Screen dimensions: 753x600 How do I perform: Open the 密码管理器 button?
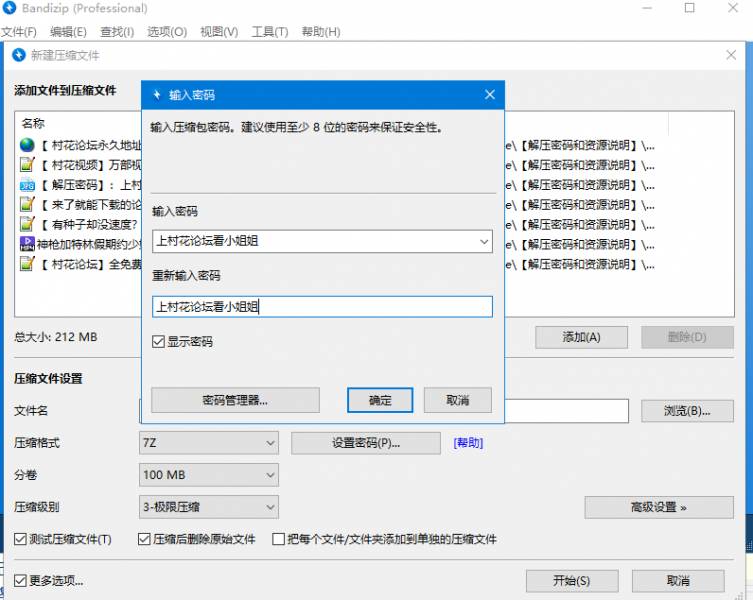[235, 400]
